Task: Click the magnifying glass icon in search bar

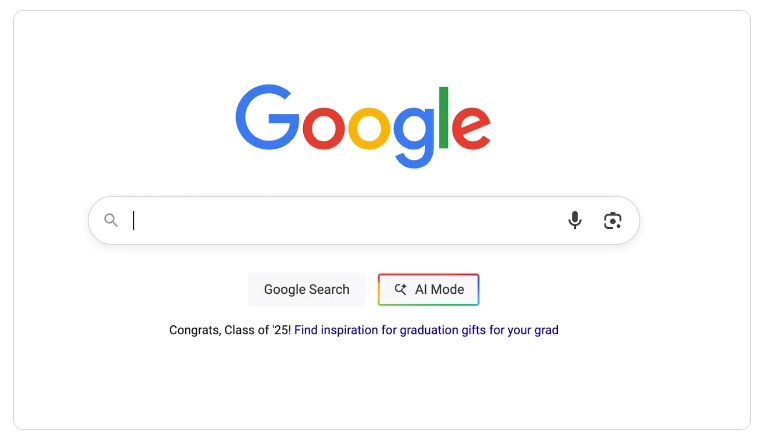Action: (111, 220)
